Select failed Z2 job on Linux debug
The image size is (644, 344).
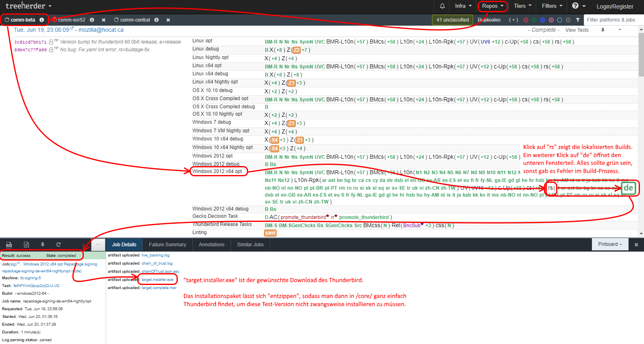[297, 50]
